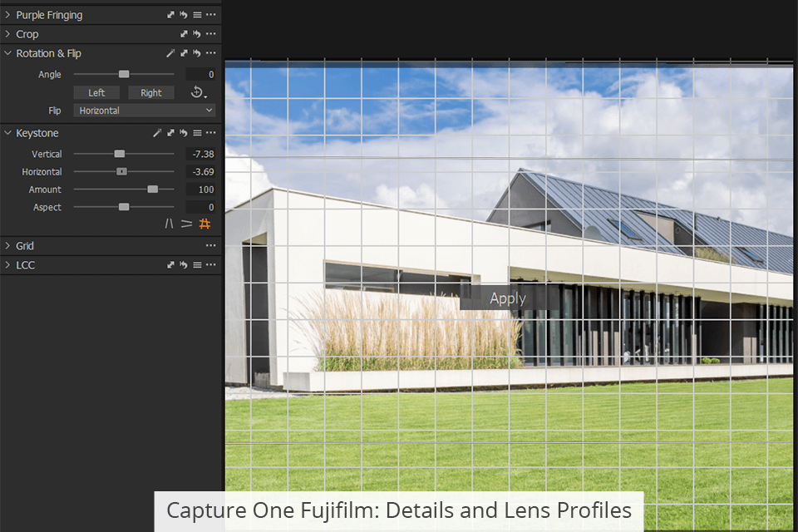798x532 pixels.
Task: Click the Vertical value field -7.38
Action: click(200, 154)
